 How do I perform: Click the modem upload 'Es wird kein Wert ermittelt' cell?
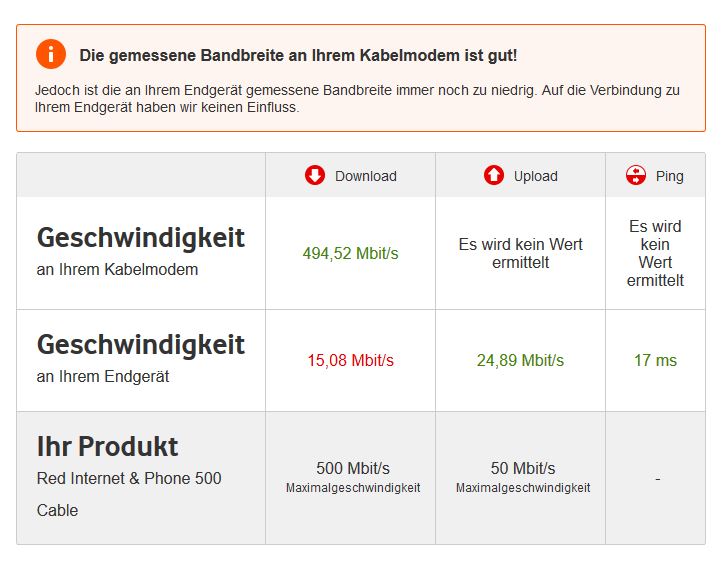pyautogui.click(x=521, y=253)
